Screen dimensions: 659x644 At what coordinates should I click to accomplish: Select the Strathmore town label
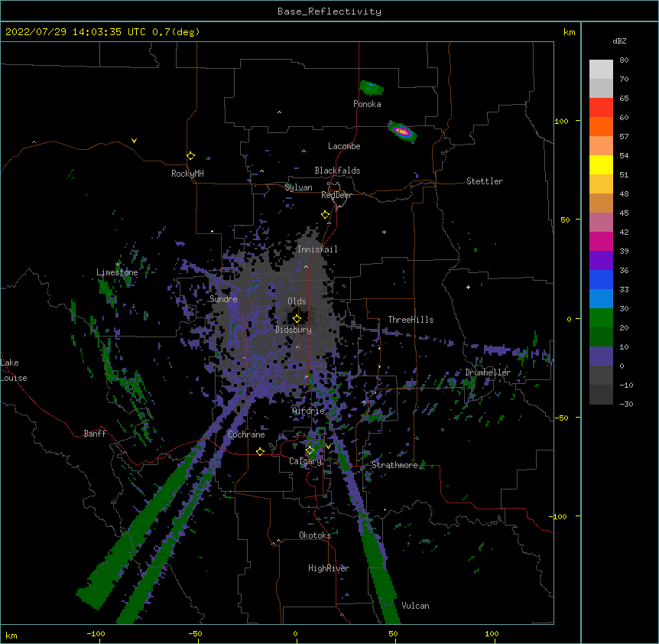point(394,465)
